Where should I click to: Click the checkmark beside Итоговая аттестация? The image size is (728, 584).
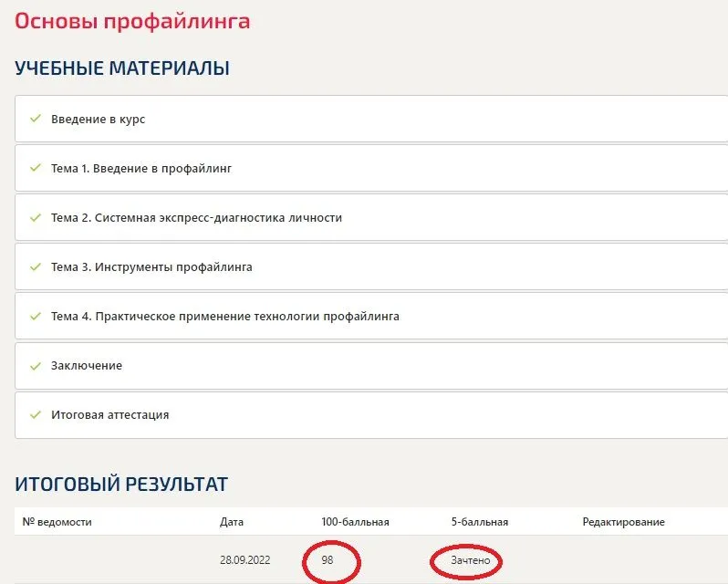point(36,414)
